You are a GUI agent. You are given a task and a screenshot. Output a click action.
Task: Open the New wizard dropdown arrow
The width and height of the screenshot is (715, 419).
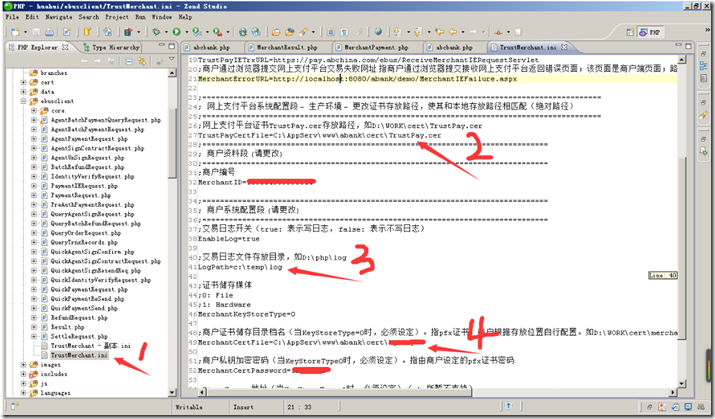[x=25, y=32]
